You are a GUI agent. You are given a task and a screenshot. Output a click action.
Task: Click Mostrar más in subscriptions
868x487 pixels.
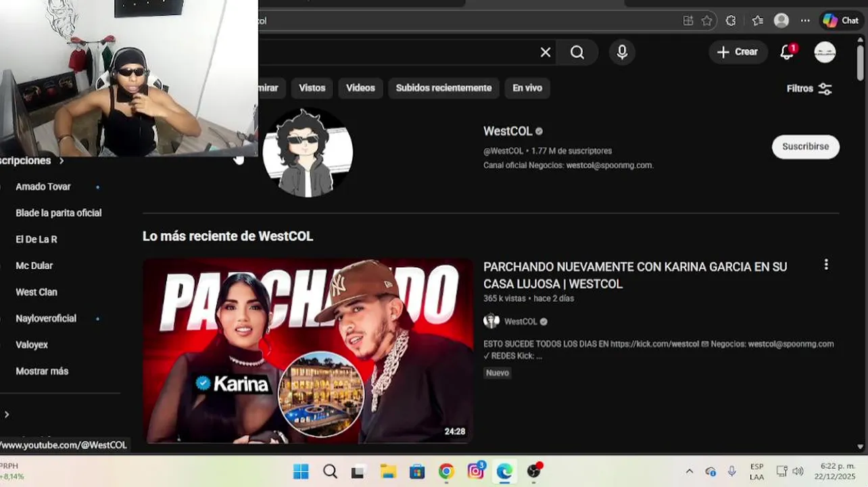coord(42,371)
